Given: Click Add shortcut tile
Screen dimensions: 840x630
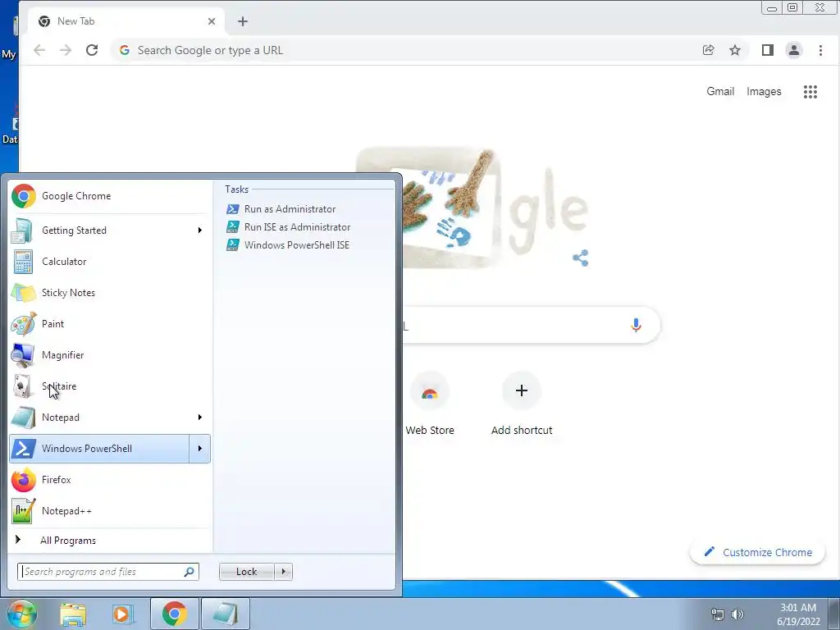Looking at the screenshot, I should (522, 404).
